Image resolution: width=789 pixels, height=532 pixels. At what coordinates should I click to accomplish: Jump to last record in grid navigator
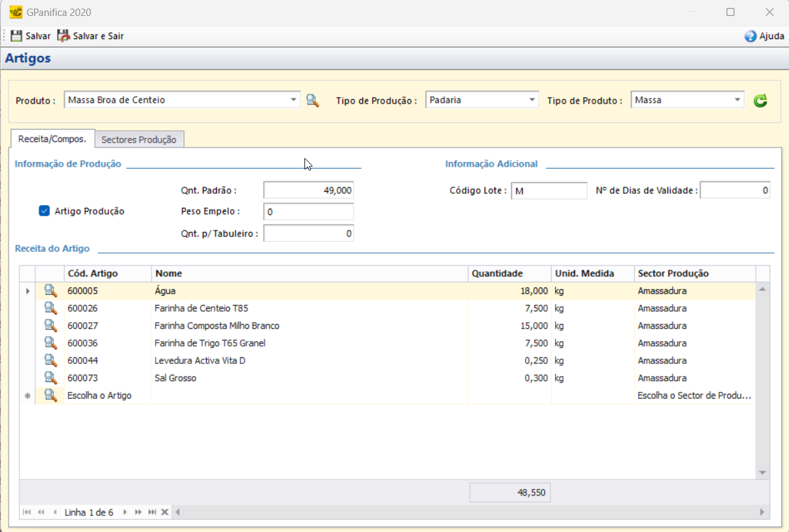click(x=152, y=512)
